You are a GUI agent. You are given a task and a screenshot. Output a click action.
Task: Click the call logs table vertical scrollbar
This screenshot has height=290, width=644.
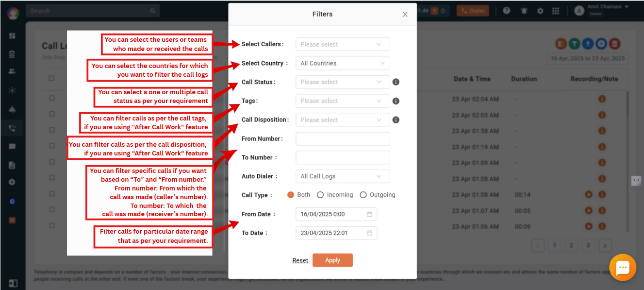pos(627,104)
